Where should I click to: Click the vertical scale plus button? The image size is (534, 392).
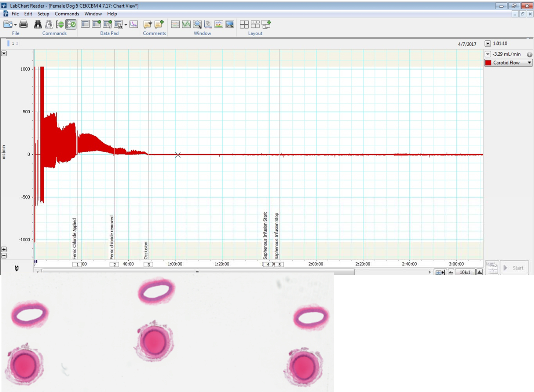pyautogui.click(x=4, y=249)
